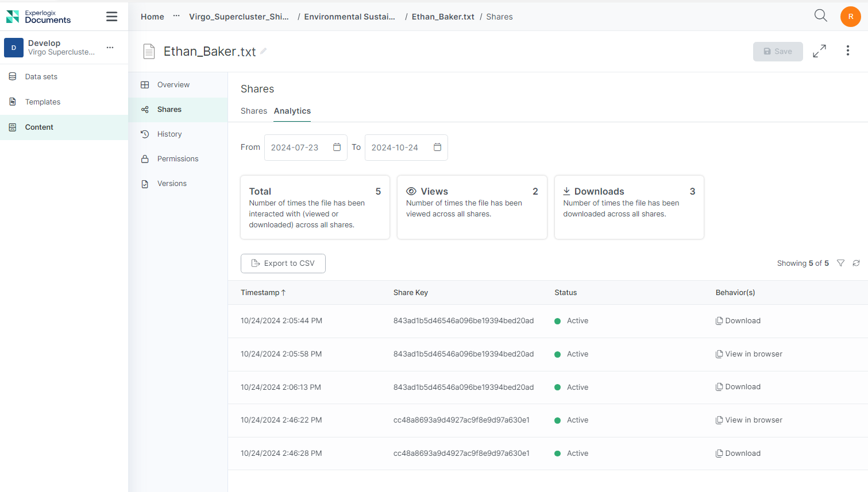
Task: Open the search magnifier icon
Action: click(x=820, y=16)
